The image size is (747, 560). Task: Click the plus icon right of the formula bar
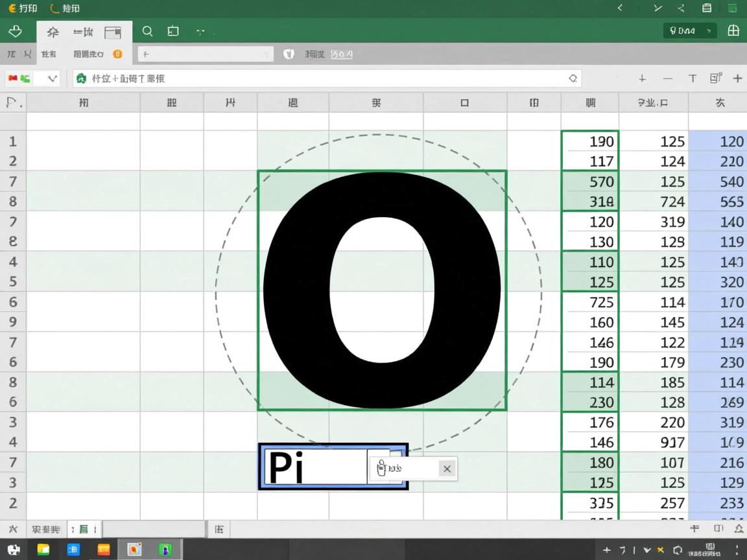point(642,78)
